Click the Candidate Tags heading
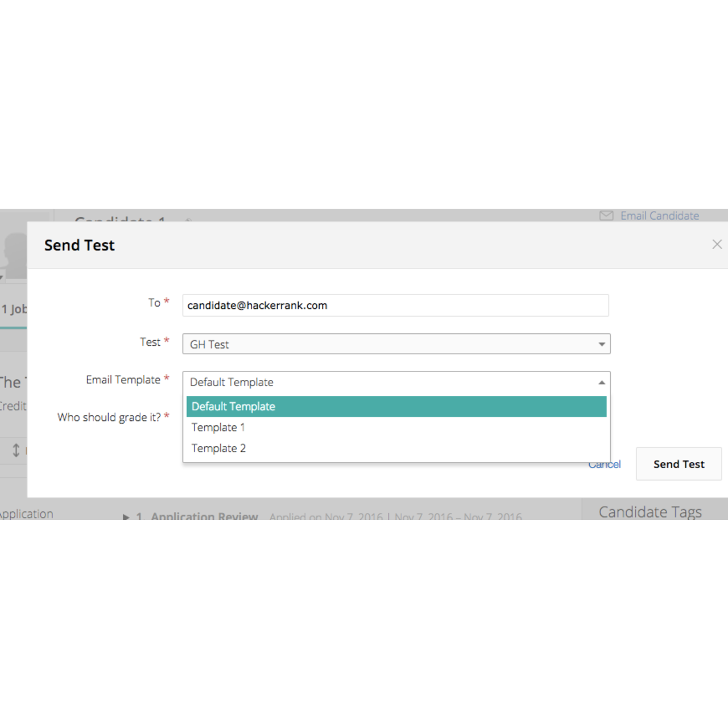The width and height of the screenshot is (728, 728). 650,512
